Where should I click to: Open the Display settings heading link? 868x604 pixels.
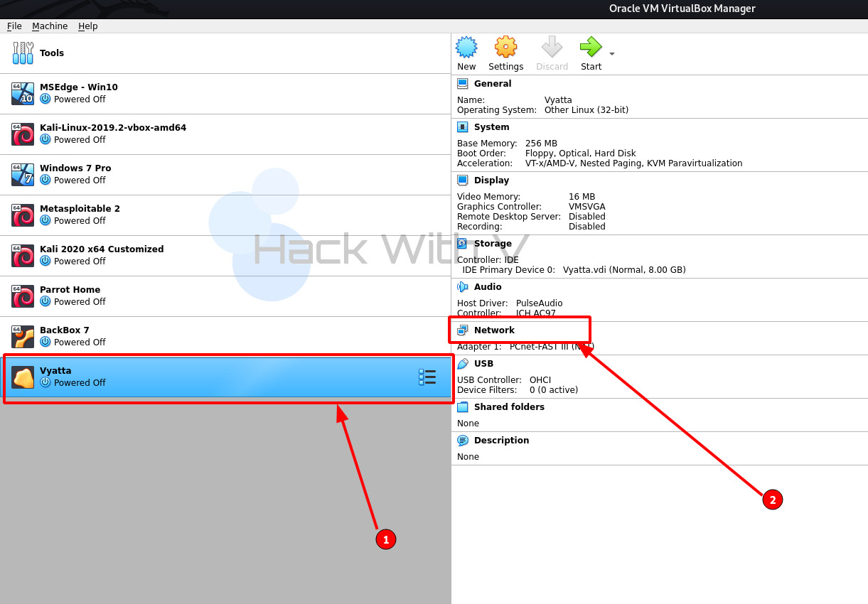pos(492,180)
